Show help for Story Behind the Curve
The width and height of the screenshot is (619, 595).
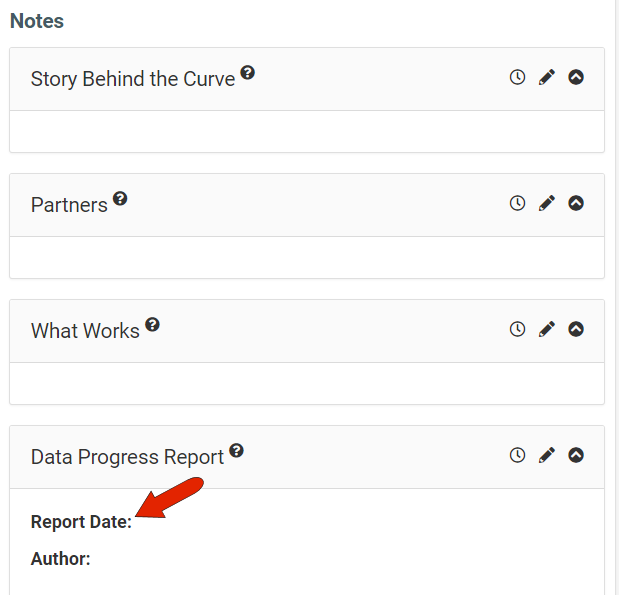(248, 73)
